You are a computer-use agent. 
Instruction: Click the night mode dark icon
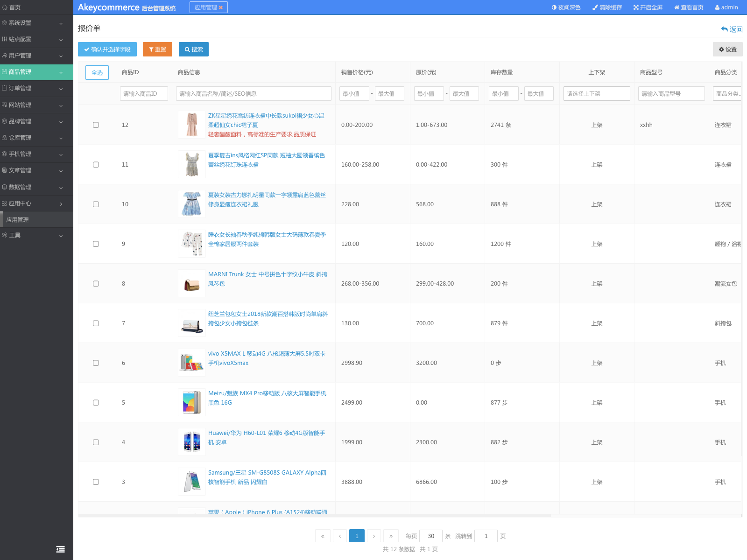(554, 7)
